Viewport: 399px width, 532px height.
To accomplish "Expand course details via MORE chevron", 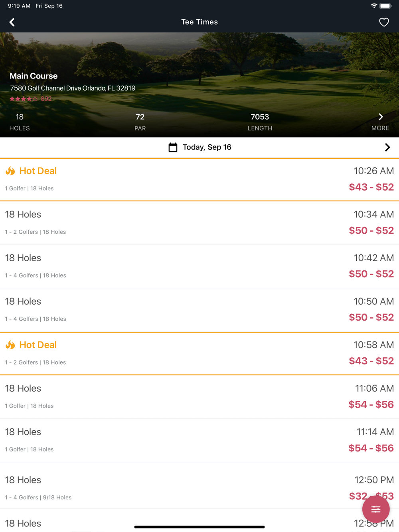I will point(380,117).
